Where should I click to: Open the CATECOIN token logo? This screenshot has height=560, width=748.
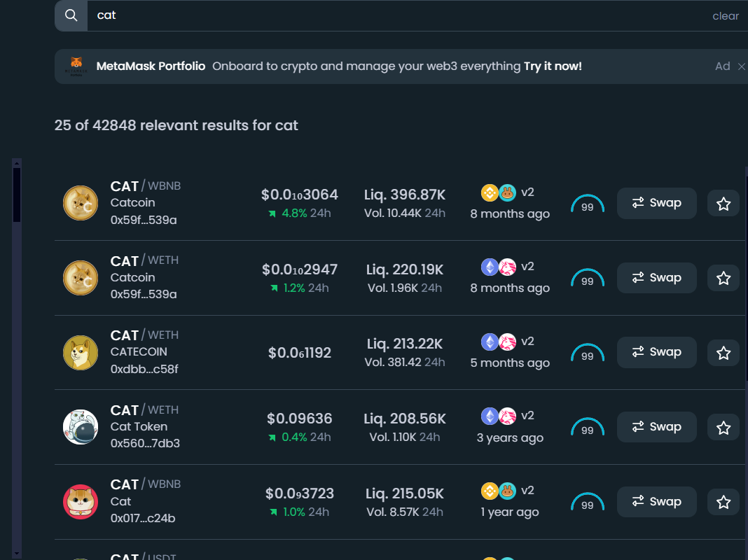pos(81,353)
